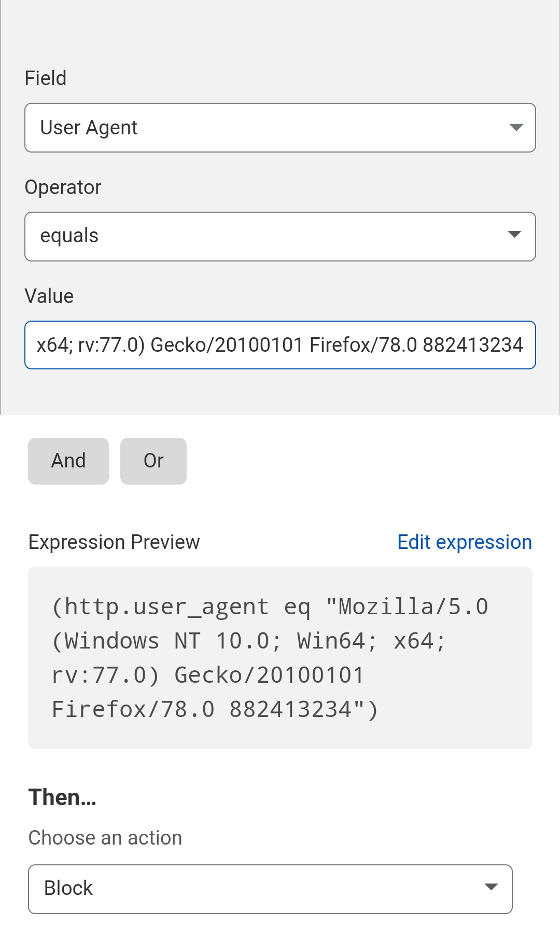Click the Value label
The height and width of the screenshot is (938, 560).
[49, 296]
